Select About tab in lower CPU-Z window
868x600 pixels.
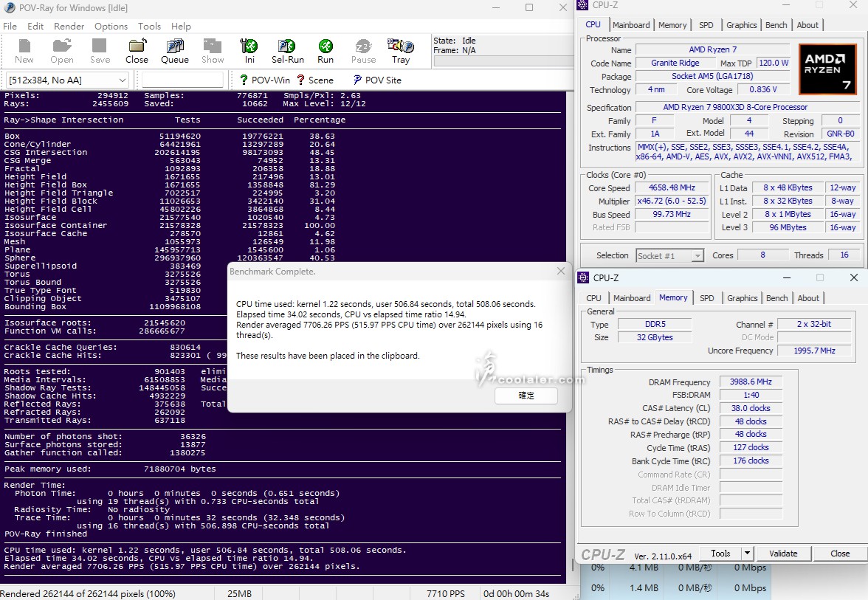[808, 298]
